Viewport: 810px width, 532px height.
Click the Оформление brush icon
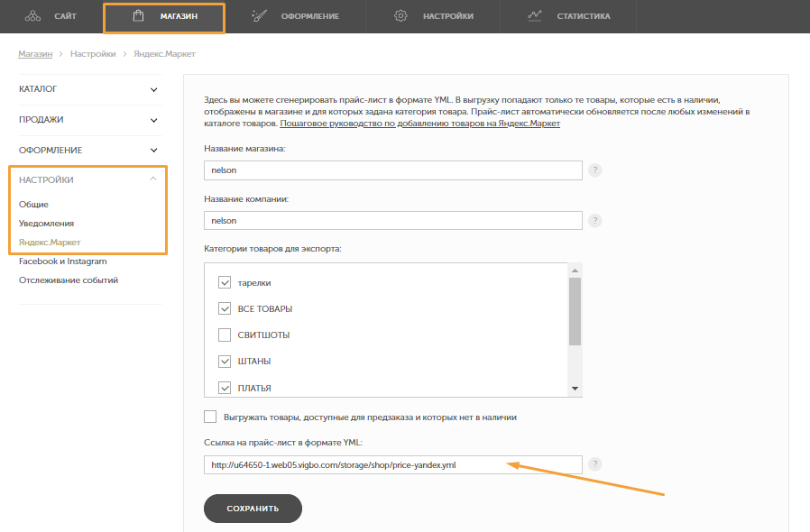pyautogui.click(x=259, y=16)
